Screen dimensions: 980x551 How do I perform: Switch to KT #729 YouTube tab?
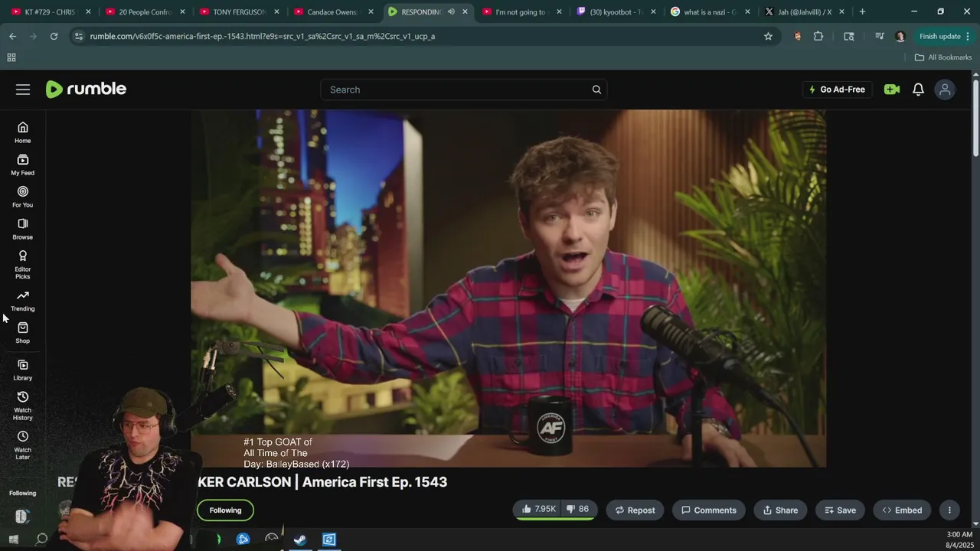click(x=51, y=11)
